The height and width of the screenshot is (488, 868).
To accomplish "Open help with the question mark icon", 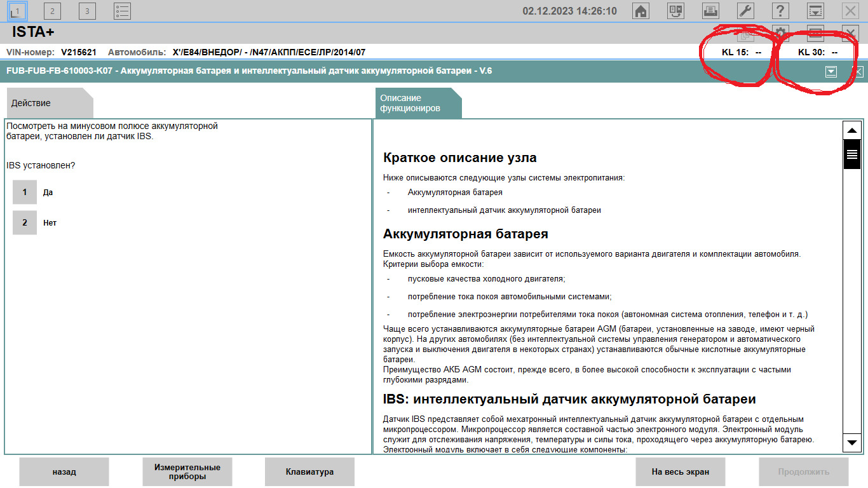I will 780,11.
